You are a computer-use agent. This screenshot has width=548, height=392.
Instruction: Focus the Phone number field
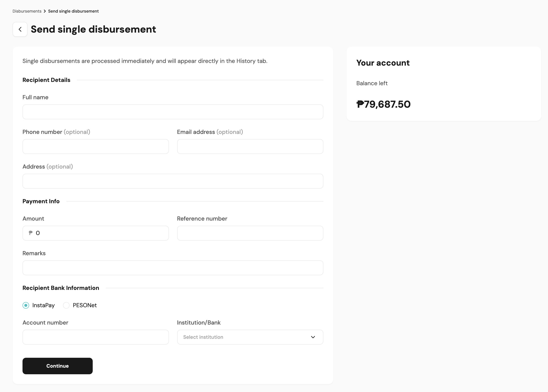(95, 146)
